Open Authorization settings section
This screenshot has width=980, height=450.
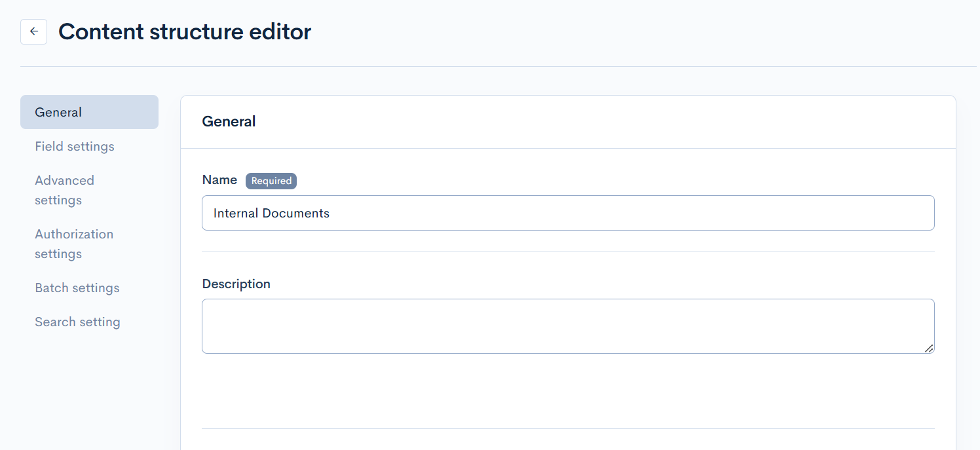pos(74,244)
